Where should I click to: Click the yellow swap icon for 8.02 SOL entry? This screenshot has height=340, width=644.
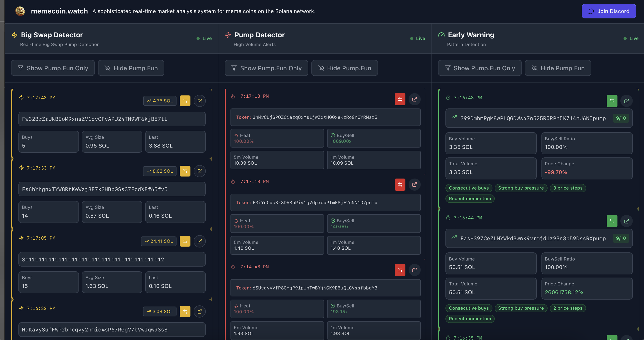185,171
